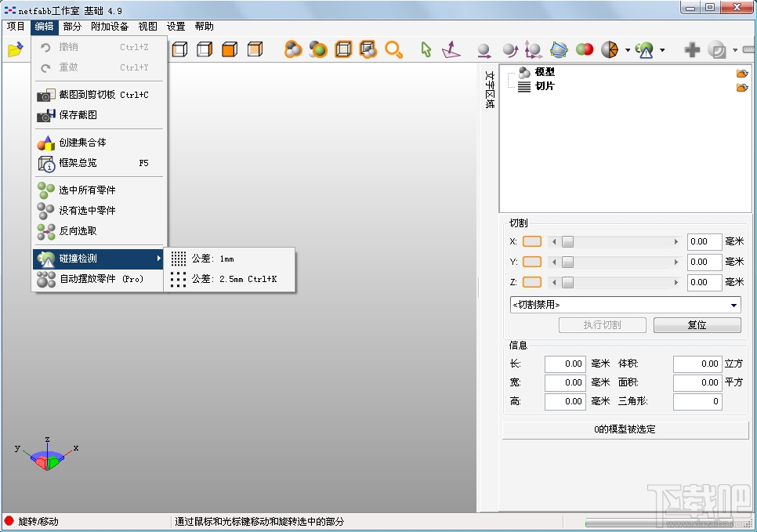Add a part with the plus icon
Image resolution: width=757 pixels, height=532 pixels.
click(x=693, y=49)
